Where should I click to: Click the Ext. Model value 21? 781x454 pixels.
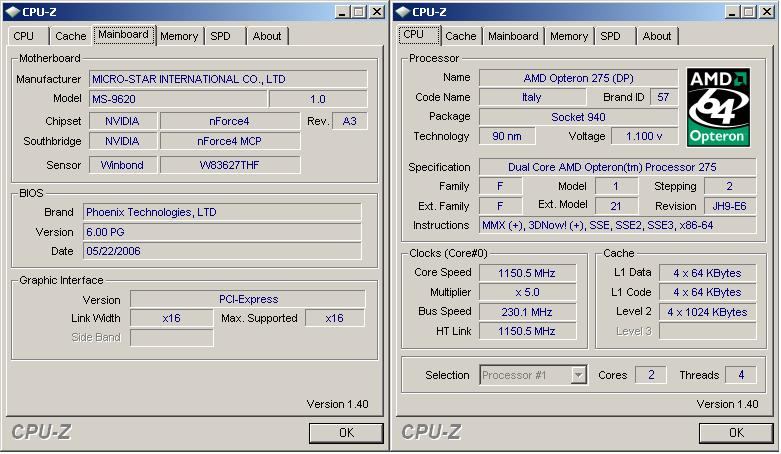coord(616,206)
